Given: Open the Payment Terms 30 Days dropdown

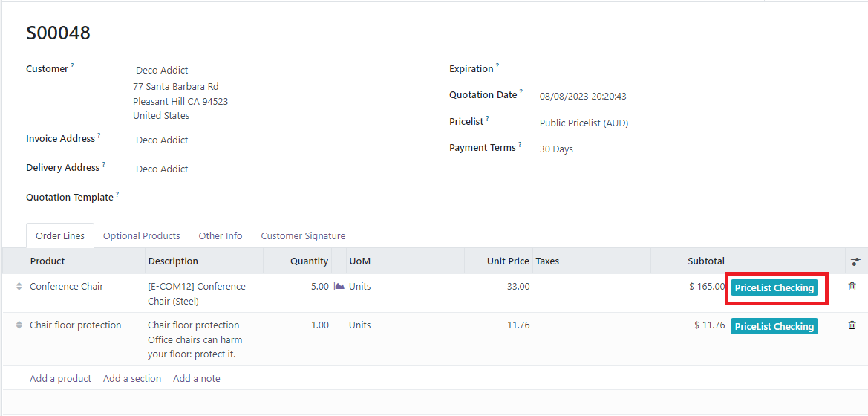Looking at the screenshot, I should pyautogui.click(x=556, y=149).
